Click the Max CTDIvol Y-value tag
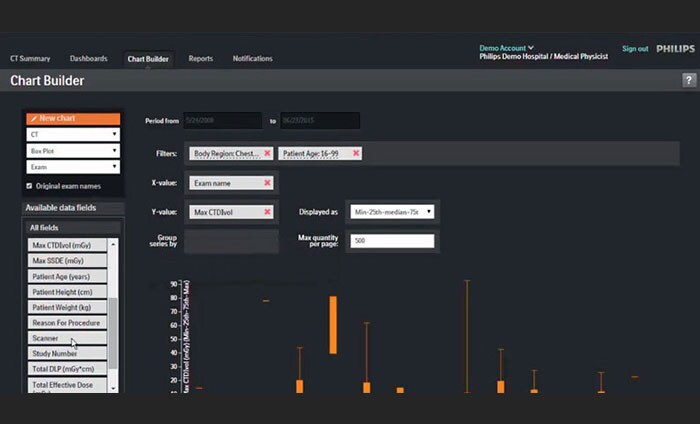Viewport: 700px width, 424px height. coord(231,212)
